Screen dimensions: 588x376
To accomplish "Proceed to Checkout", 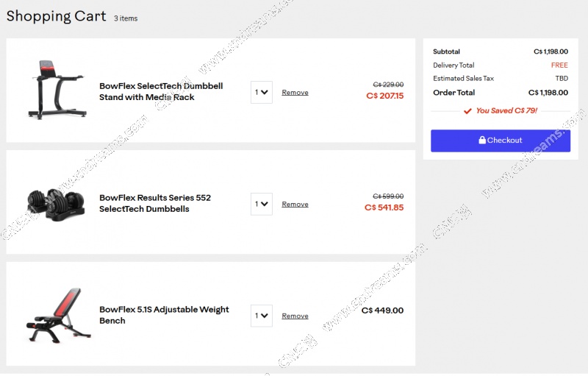I will click(500, 141).
